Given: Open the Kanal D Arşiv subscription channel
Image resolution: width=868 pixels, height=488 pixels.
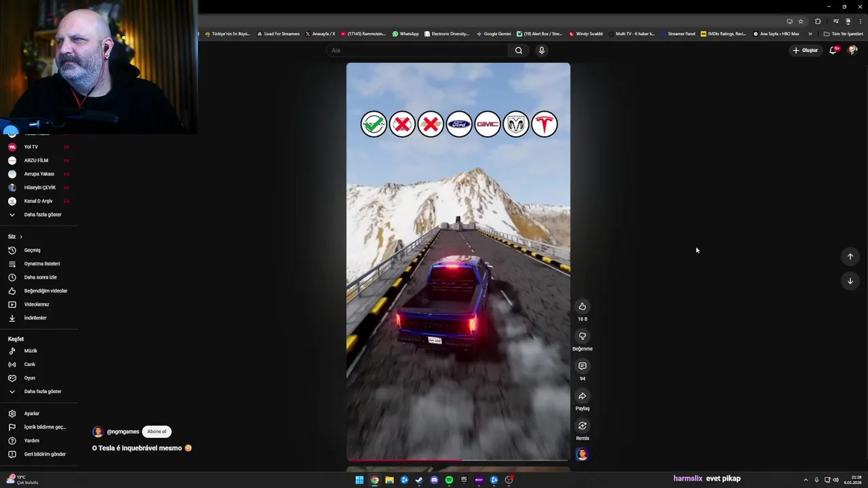Looking at the screenshot, I should pyautogui.click(x=39, y=201).
